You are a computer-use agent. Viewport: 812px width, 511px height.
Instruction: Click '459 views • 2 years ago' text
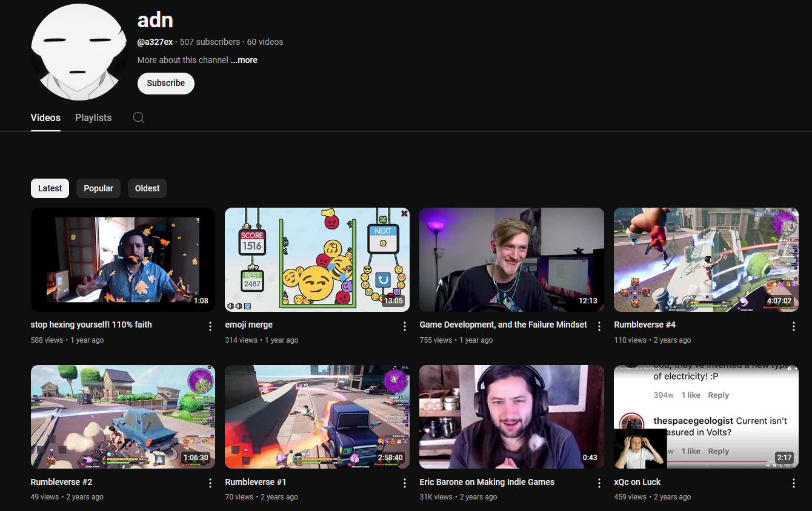tap(653, 497)
